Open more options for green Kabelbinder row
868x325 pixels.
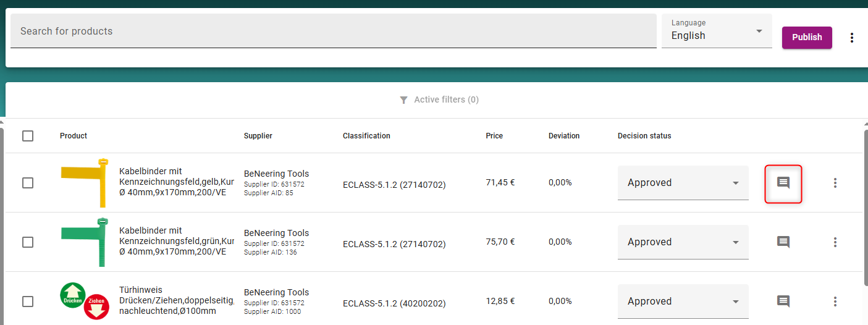click(835, 242)
